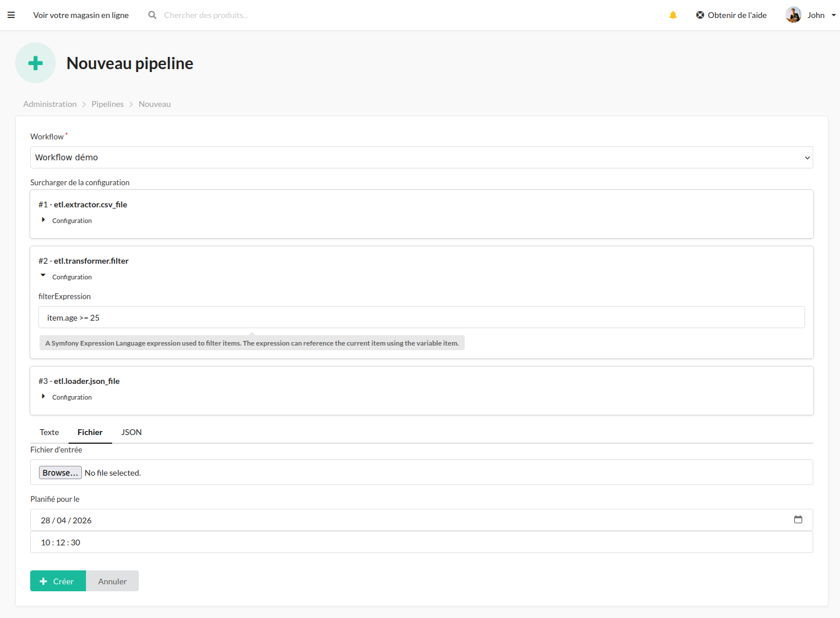This screenshot has width=840, height=618.
Task: Click the filterExpression text field
Action: (x=421, y=317)
